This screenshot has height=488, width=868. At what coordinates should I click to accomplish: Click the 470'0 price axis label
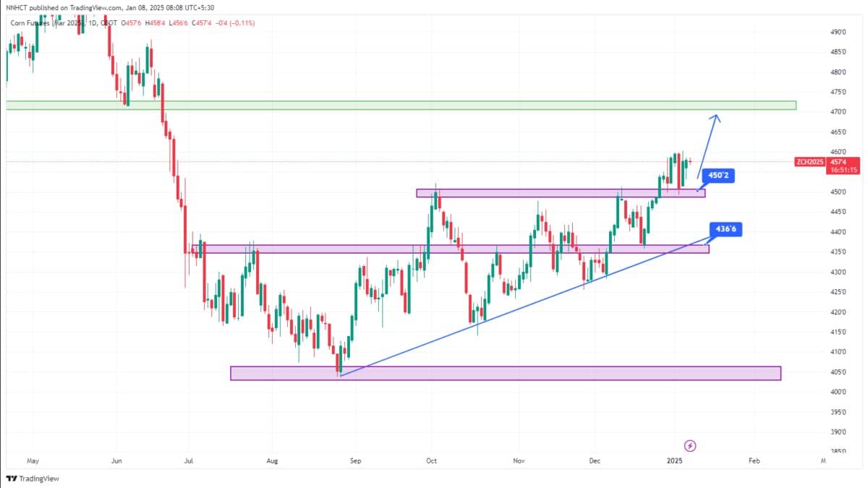(839, 112)
